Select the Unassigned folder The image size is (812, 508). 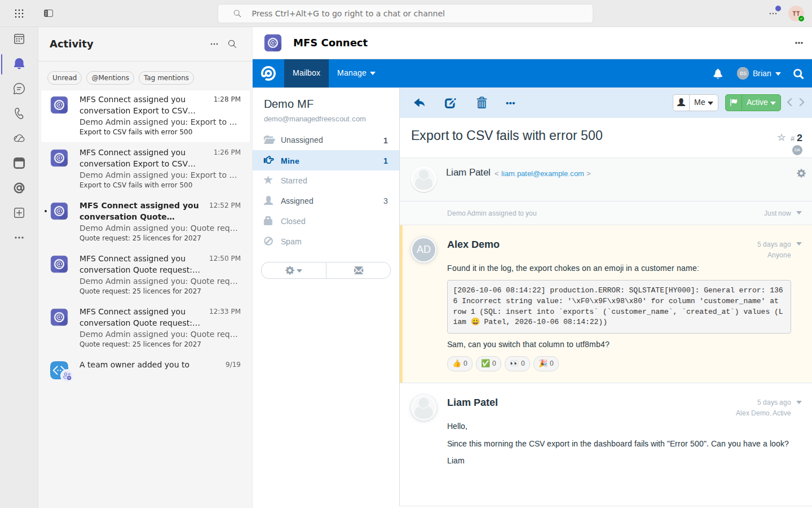326,140
